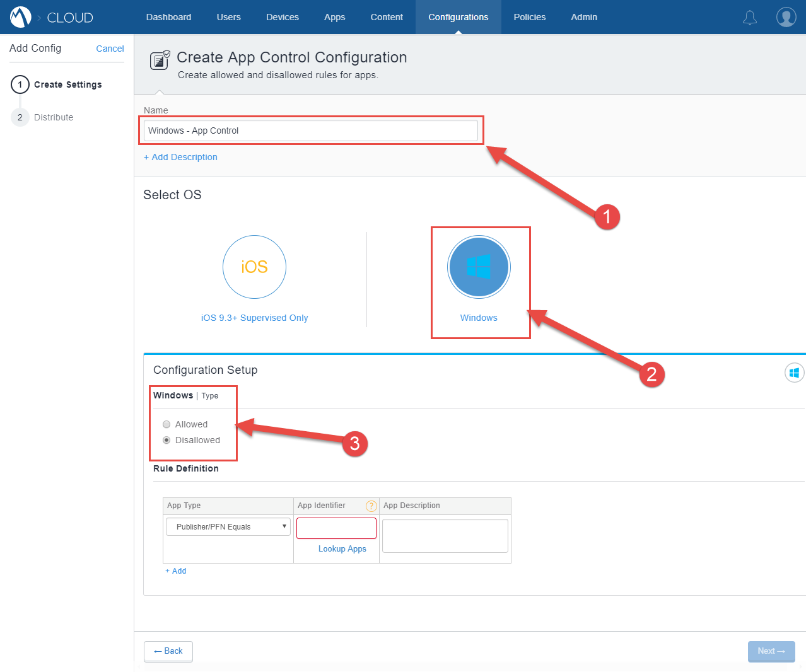
Task: Switch to the Devices menu
Action: pos(282,17)
